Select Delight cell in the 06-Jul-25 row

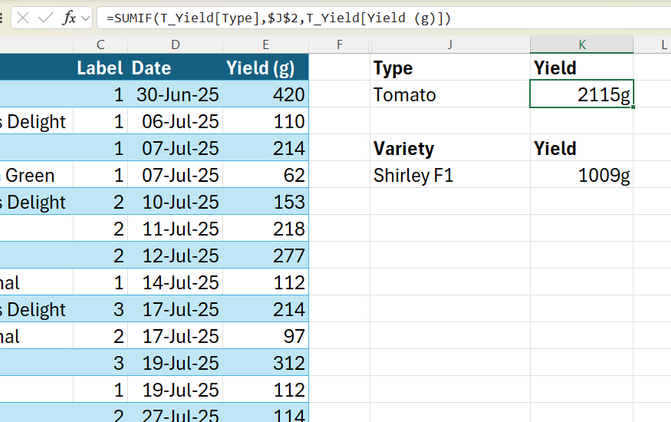tap(36, 122)
